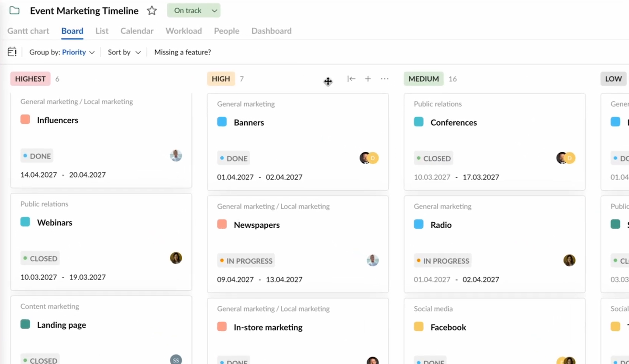
Task: Switch to the Calendar tab
Action: (137, 31)
